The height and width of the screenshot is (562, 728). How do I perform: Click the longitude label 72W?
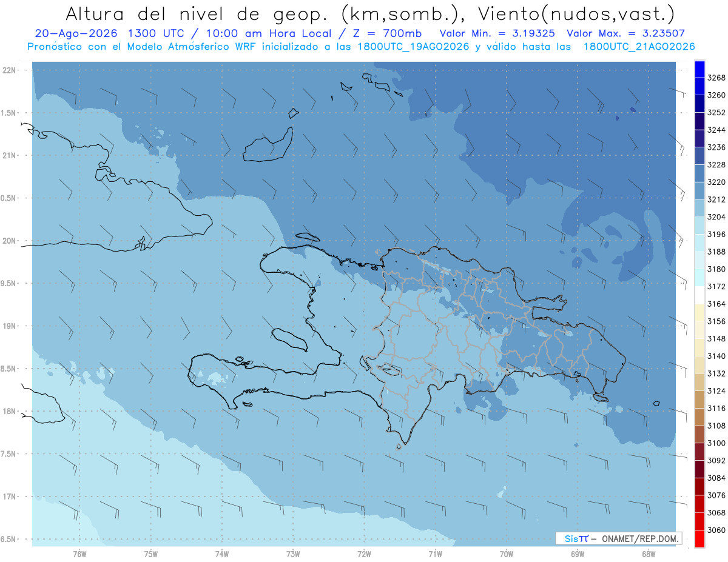(364, 554)
